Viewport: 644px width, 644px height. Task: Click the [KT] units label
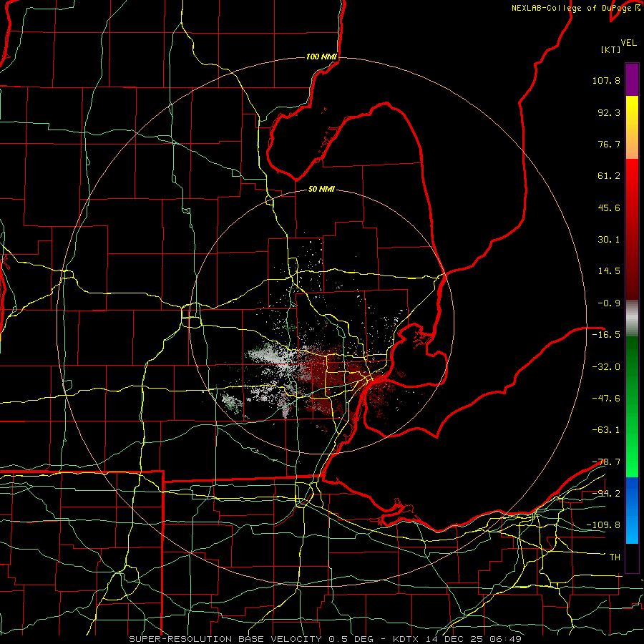(x=611, y=49)
